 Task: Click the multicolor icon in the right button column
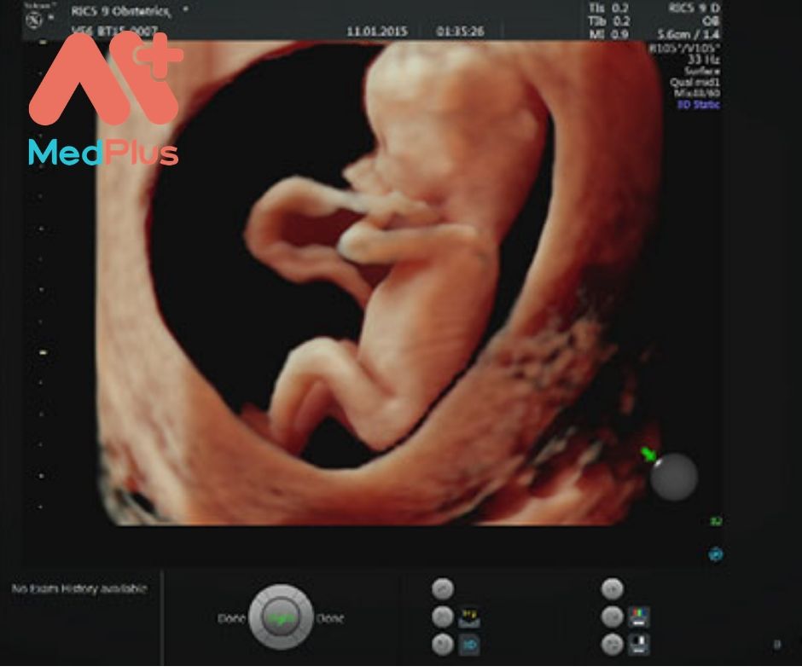coord(638,616)
